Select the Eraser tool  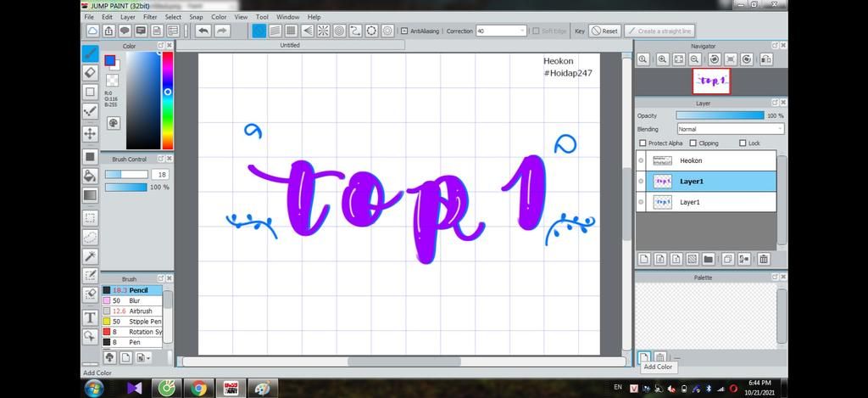90,72
